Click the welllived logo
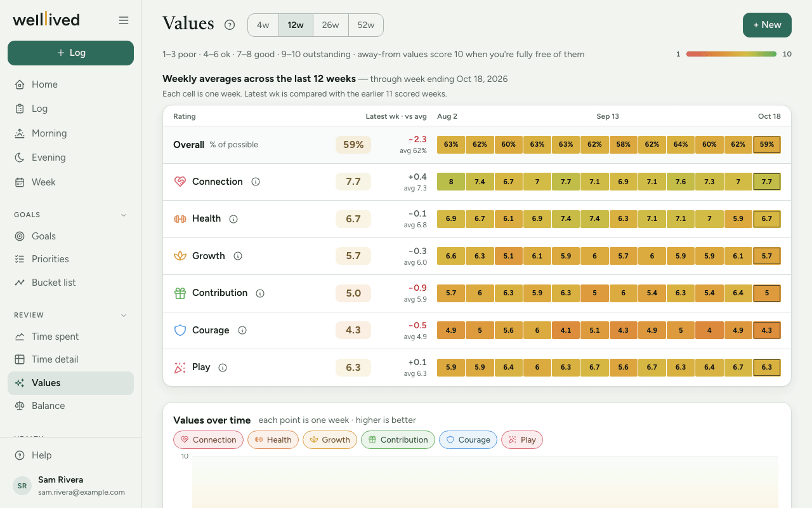Image resolution: width=812 pixels, height=508 pixels. coord(46,20)
